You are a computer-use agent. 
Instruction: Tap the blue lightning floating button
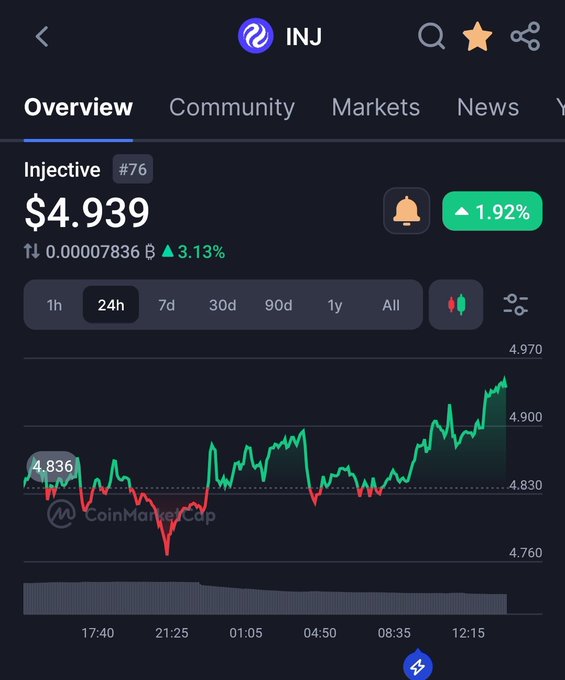[418, 665]
